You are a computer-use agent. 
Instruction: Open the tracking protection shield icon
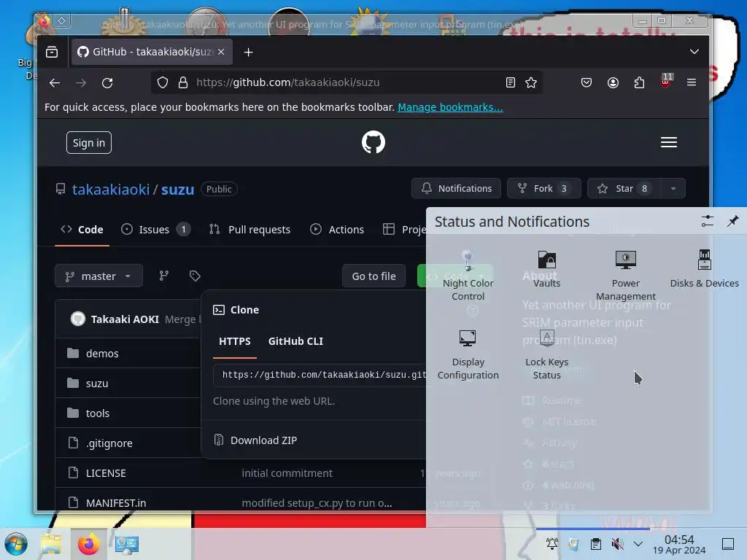click(163, 83)
